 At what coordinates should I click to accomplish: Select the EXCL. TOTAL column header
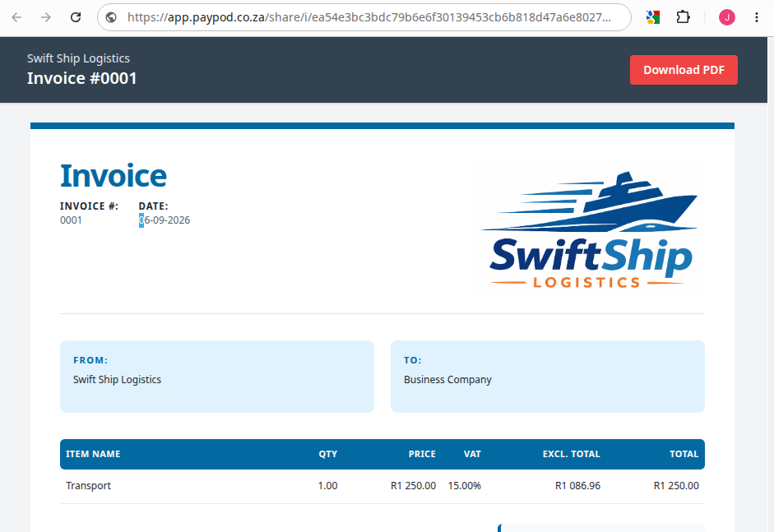(572, 454)
